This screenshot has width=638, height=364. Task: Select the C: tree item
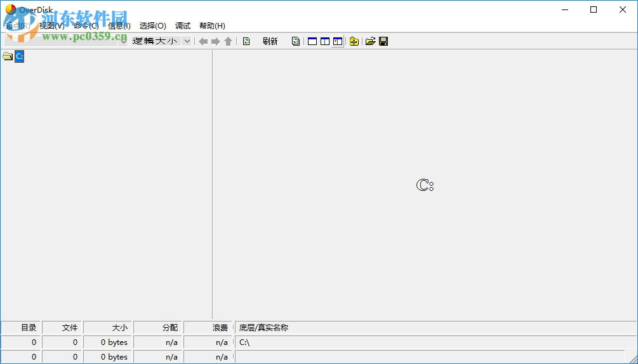pyautogui.click(x=19, y=56)
